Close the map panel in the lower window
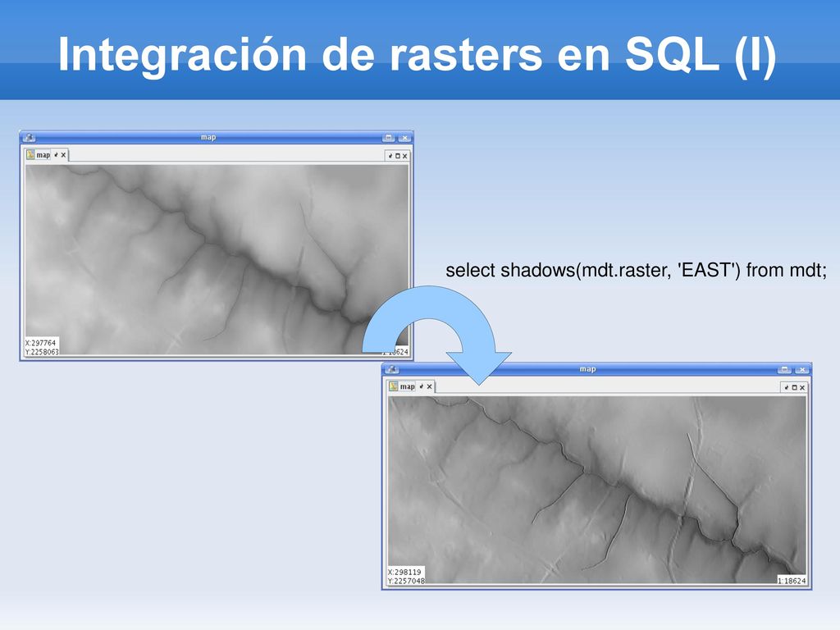840x630 pixels. coord(802,387)
